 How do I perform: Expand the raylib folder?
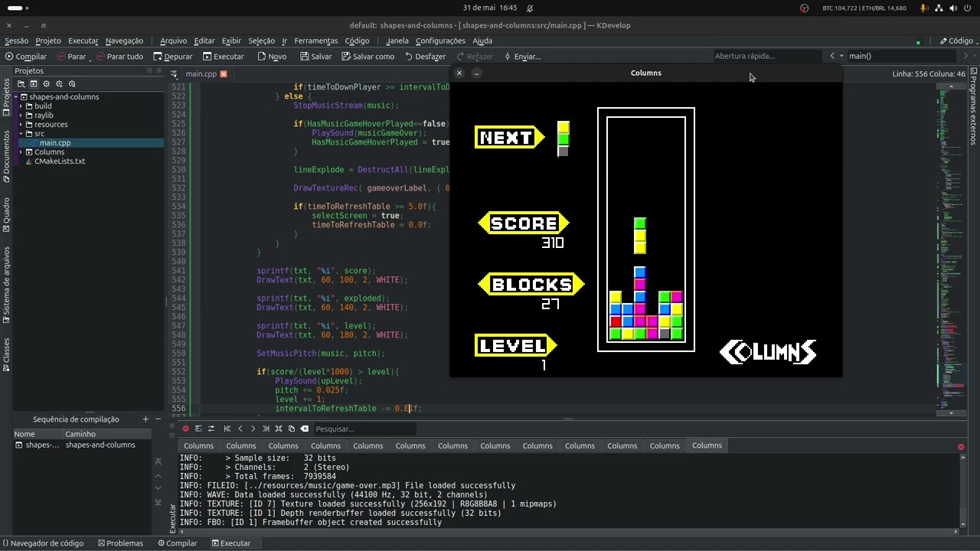[x=21, y=116]
